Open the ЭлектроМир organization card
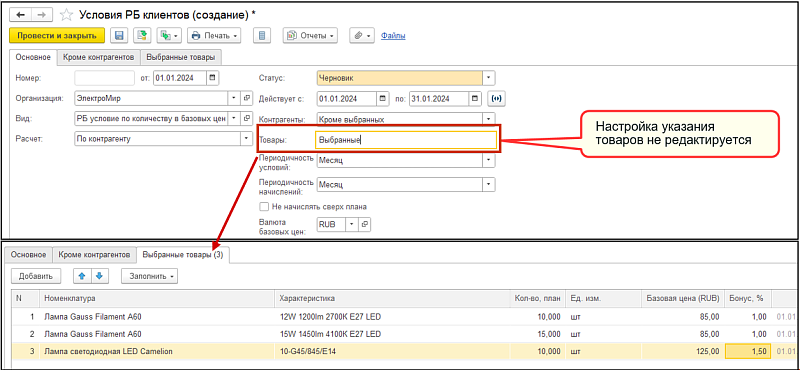Screen dimensions: 800x370 pos(246,98)
